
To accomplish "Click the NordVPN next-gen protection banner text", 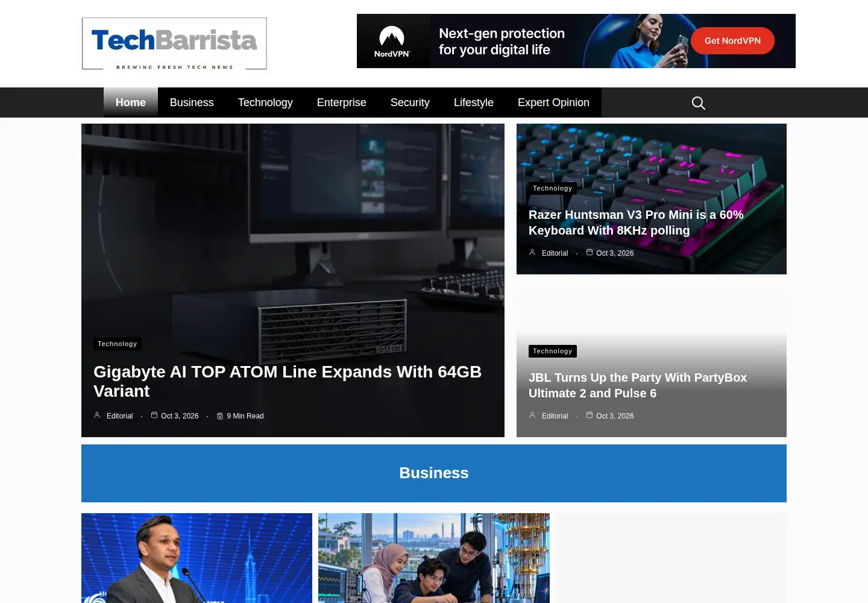I will pyautogui.click(x=502, y=42).
